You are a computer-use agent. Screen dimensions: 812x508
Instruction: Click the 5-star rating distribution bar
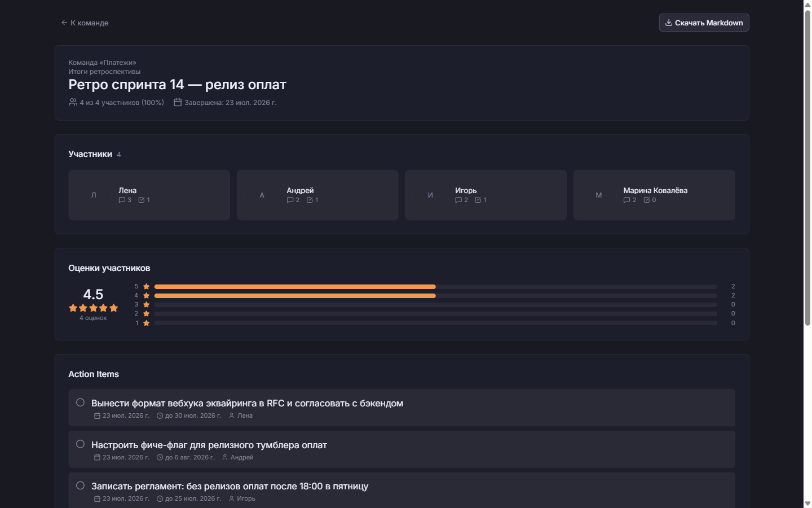tap(436, 287)
